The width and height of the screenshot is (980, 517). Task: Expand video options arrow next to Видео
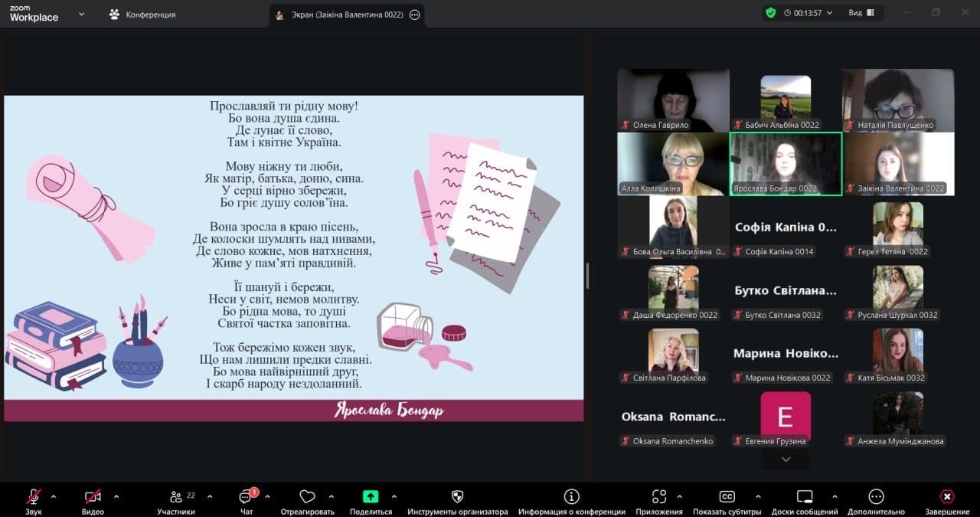pyautogui.click(x=116, y=496)
